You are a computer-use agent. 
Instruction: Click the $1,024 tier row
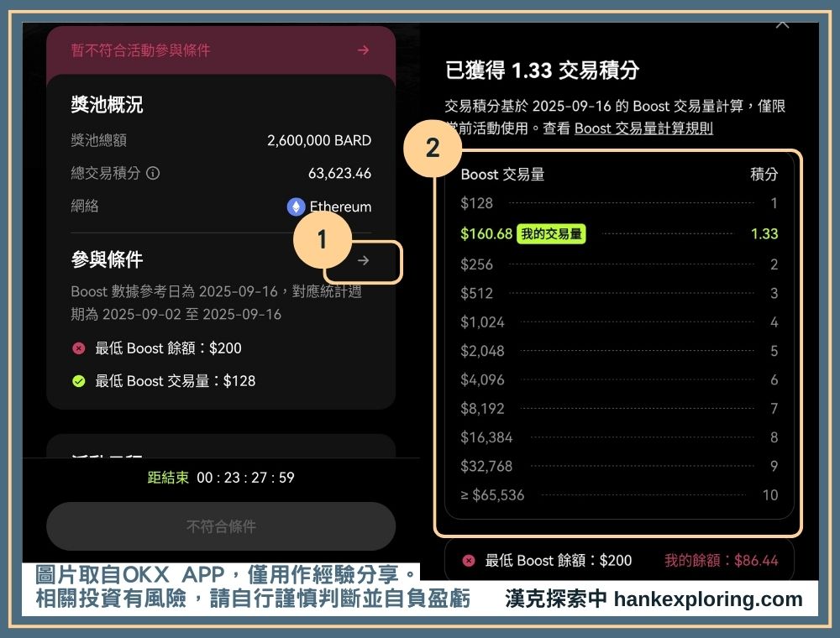pyautogui.click(x=619, y=322)
